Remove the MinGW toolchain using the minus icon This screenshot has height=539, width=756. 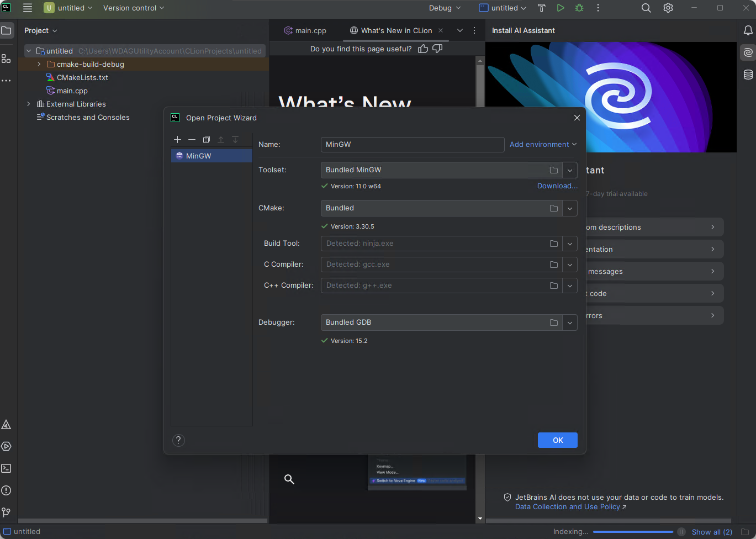pos(192,139)
